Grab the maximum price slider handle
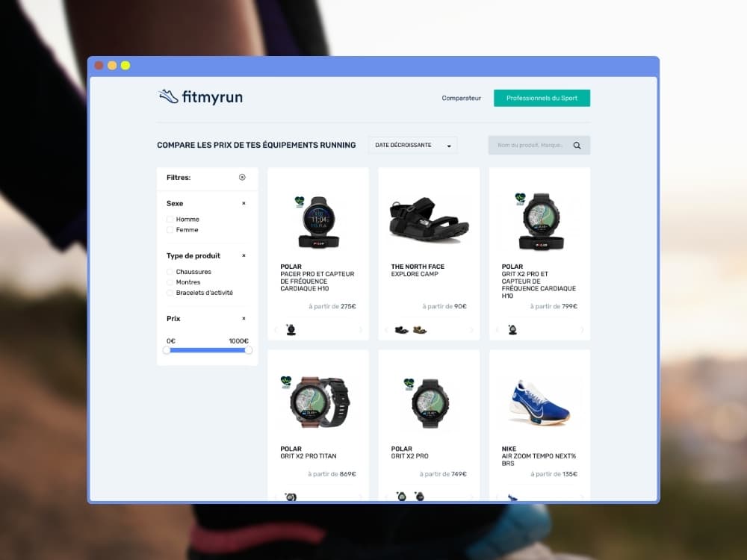This screenshot has height=560, width=747. click(248, 350)
